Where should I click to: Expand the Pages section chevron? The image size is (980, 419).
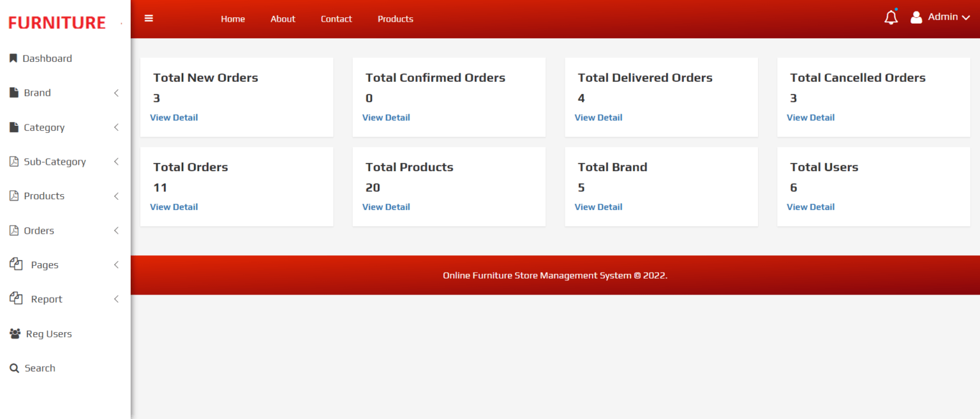coord(115,264)
